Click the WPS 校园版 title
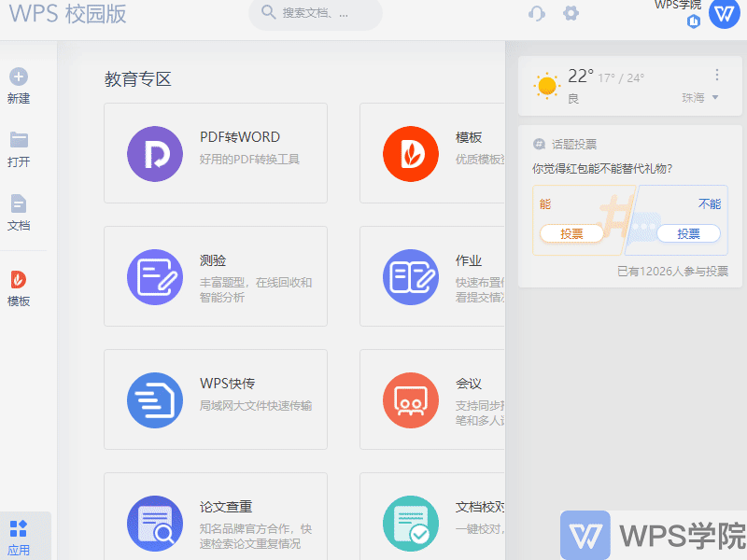This screenshot has height=560, width=747. pos(67,13)
